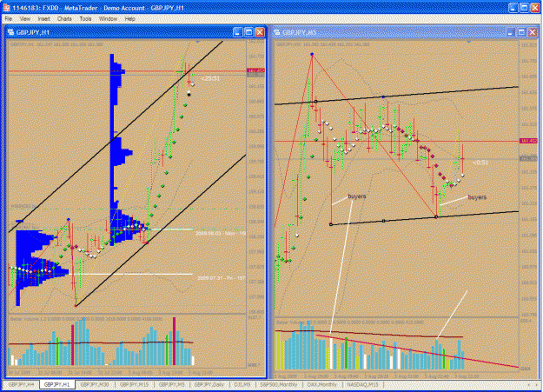Click the "<0:51" candle timer on M5 chart
The height and width of the screenshot is (392, 543).
click(x=480, y=163)
